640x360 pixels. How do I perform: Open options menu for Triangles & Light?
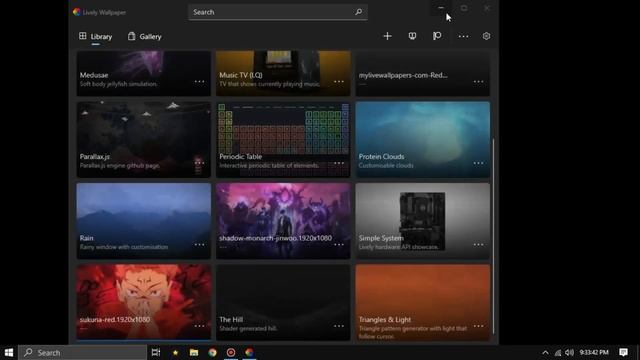pyautogui.click(x=478, y=326)
